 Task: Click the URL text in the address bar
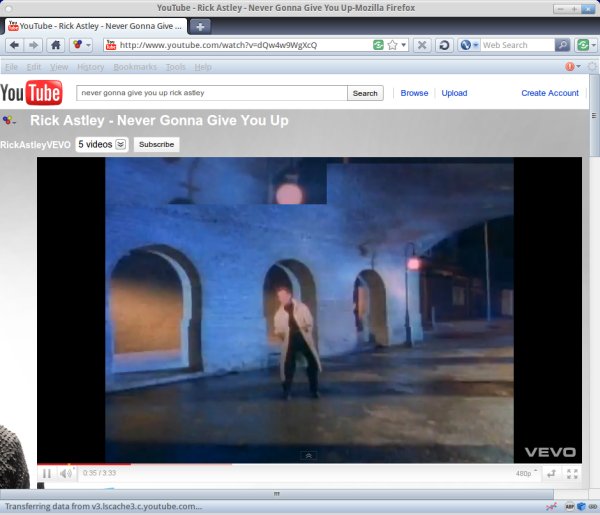click(x=218, y=45)
